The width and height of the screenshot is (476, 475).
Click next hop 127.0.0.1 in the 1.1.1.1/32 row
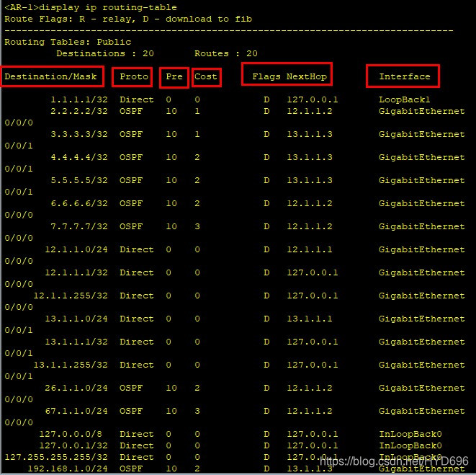[313, 99]
